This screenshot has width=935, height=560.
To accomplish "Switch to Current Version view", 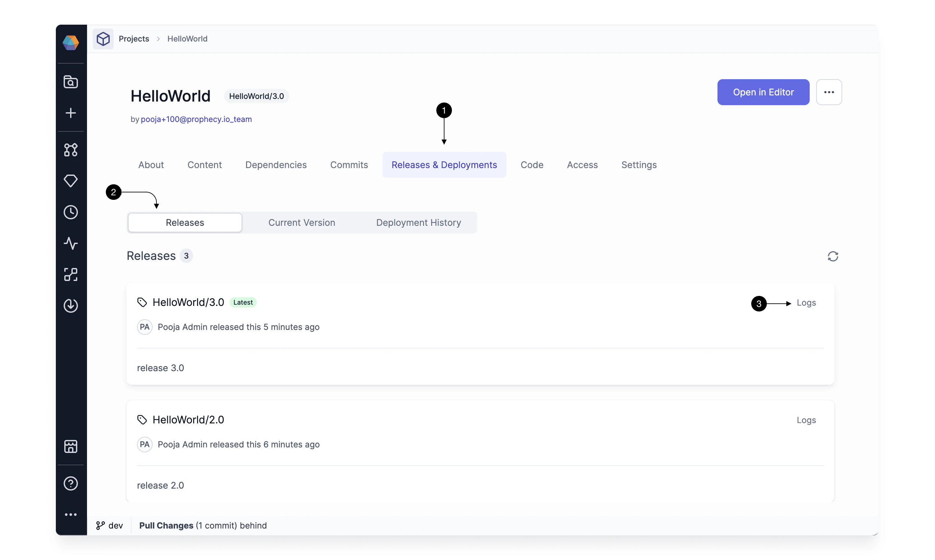I will click(302, 222).
